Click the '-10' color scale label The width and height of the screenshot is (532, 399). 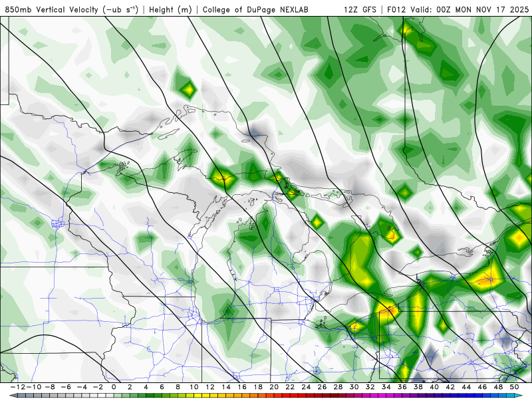pyautogui.click(x=34, y=387)
